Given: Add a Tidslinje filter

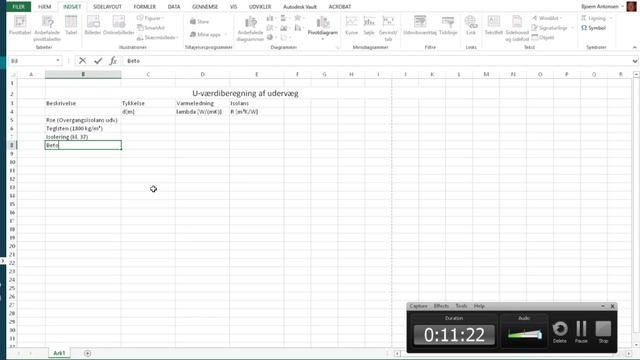Looking at the screenshot, I should [448, 26].
